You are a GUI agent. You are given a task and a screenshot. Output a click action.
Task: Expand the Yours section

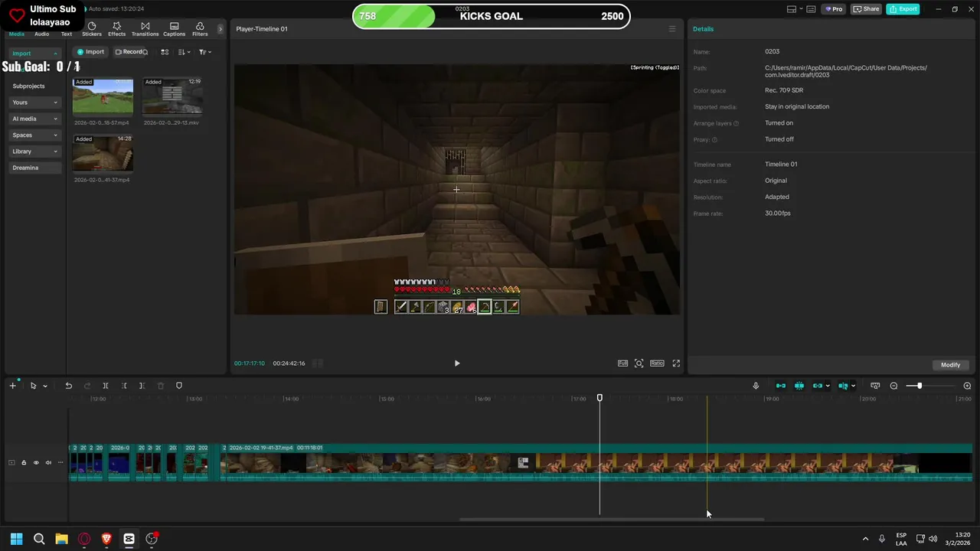click(x=35, y=103)
